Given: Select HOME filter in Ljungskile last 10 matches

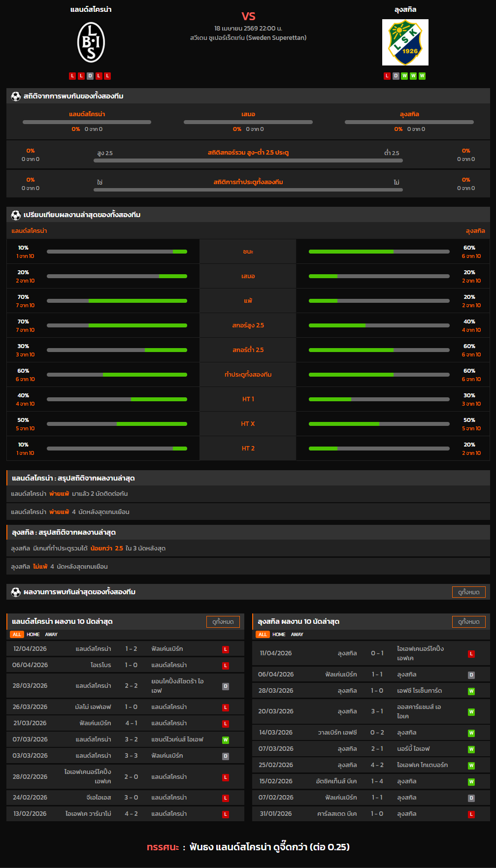Looking at the screenshot, I should 279,635.
